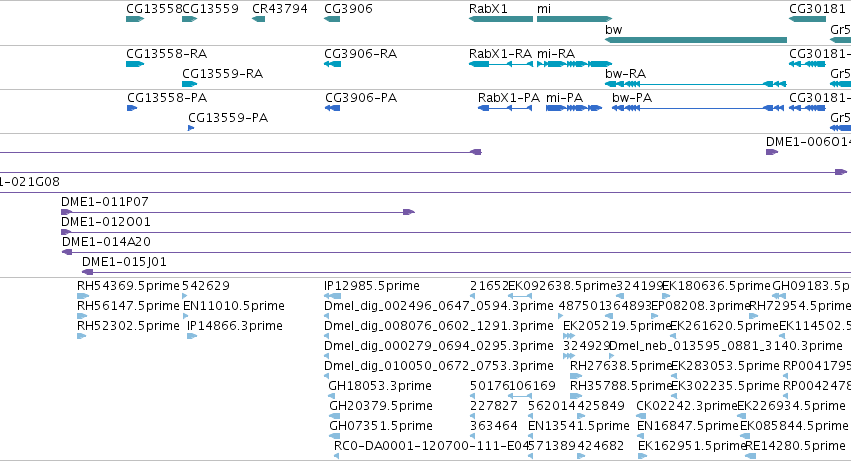This screenshot has height=461, width=851.
Task: Open the mi-RA transcript label
Action: [x=556, y=54]
